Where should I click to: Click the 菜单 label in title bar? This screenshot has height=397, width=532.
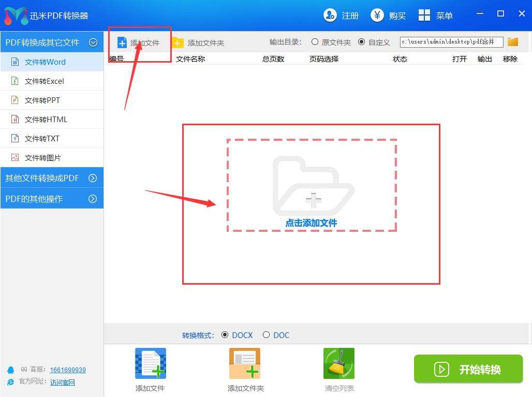[x=445, y=16]
